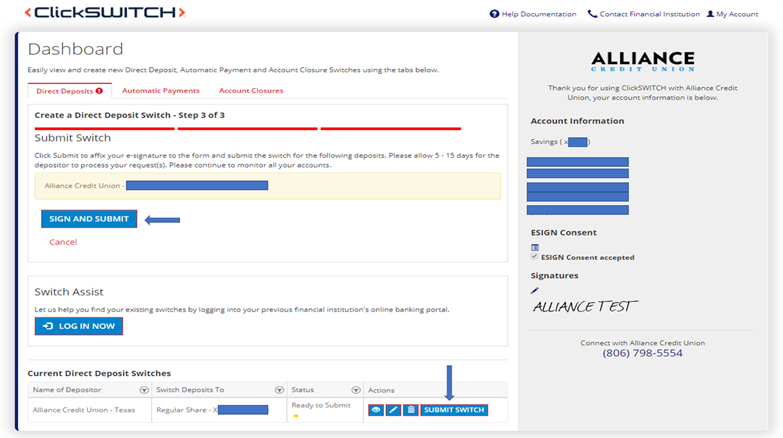Viewport: 783px width, 438px height.
Task: Click the Regular Share account cell
Action: click(219, 410)
